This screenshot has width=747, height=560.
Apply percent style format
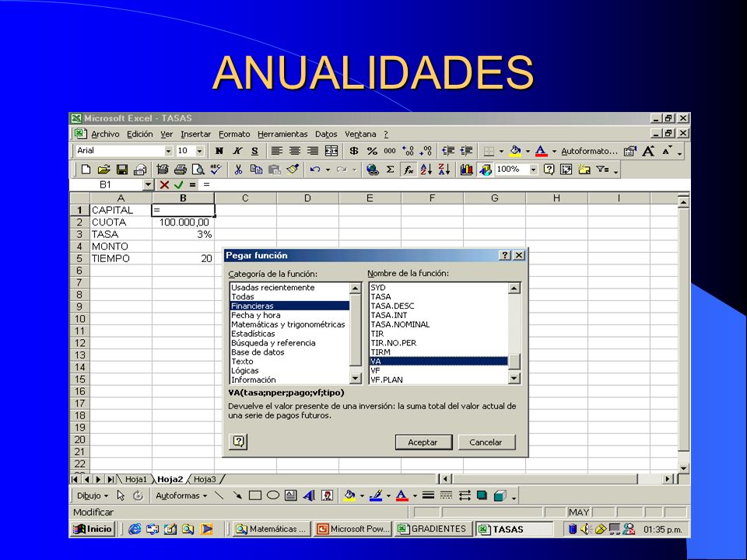coord(372,151)
